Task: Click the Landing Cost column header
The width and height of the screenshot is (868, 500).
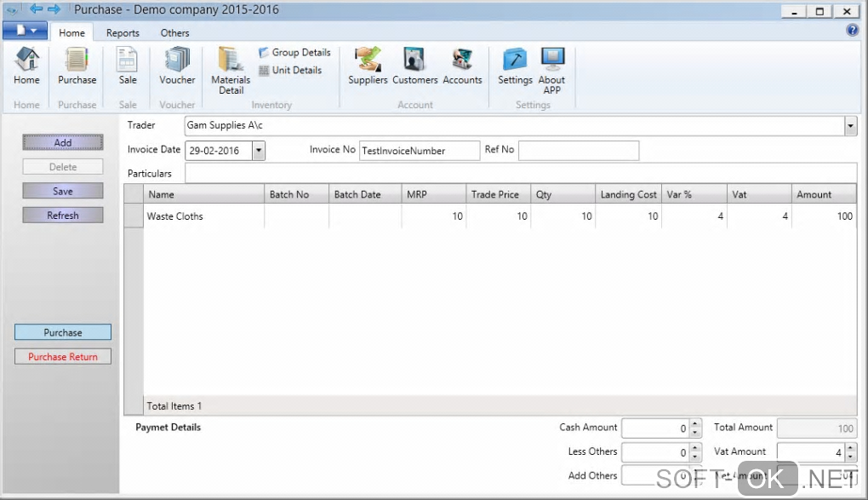Action: click(628, 194)
